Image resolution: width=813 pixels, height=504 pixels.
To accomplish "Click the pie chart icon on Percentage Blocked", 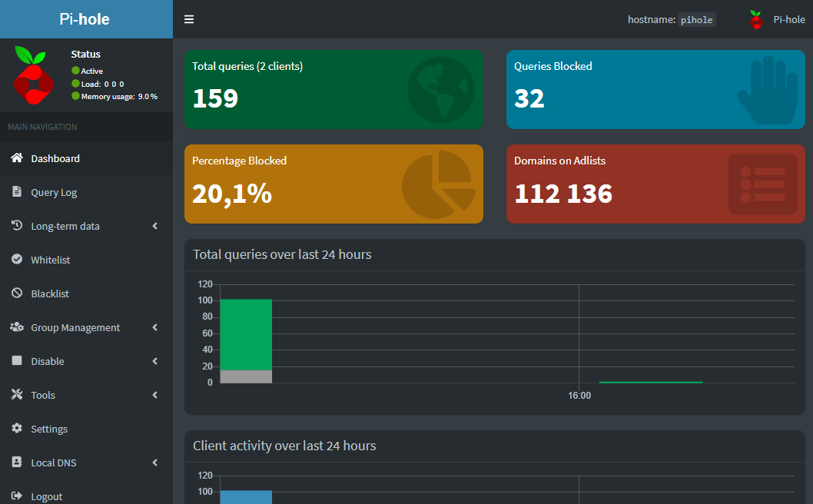I will [439, 184].
